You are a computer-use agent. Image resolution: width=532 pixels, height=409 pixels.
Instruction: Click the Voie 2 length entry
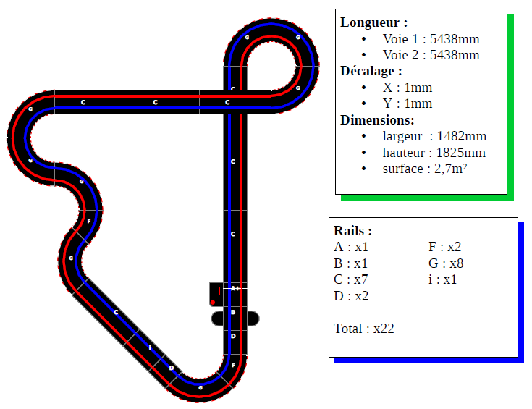pyautogui.click(x=431, y=55)
